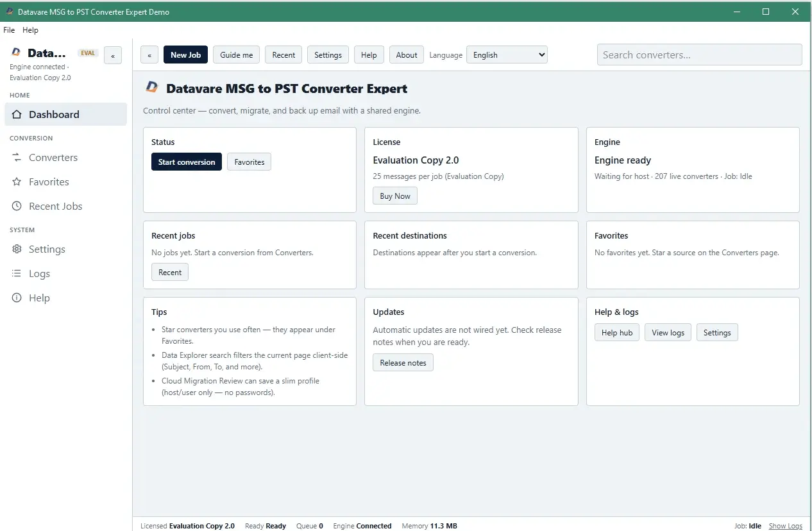Open the File menu
The height and width of the screenshot is (531, 812).
tap(9, 29)
